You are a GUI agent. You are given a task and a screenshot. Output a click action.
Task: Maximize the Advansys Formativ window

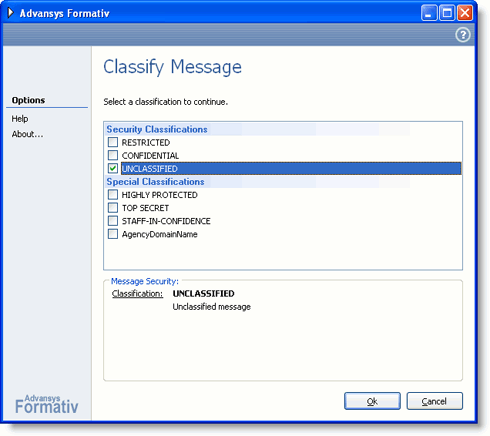pyautogui.click(x=447, y=13)
